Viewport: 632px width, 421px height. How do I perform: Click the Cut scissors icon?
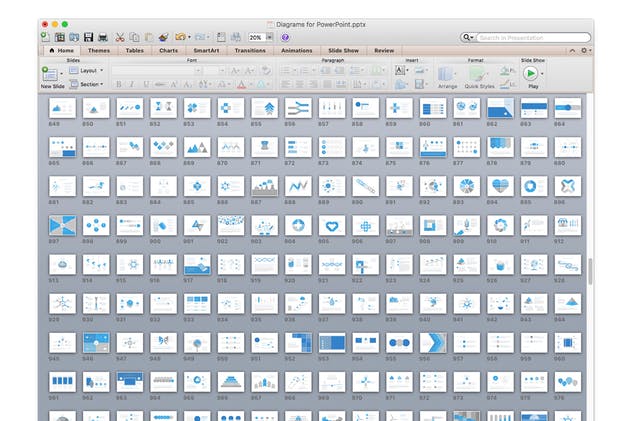(x=120, y=37)
